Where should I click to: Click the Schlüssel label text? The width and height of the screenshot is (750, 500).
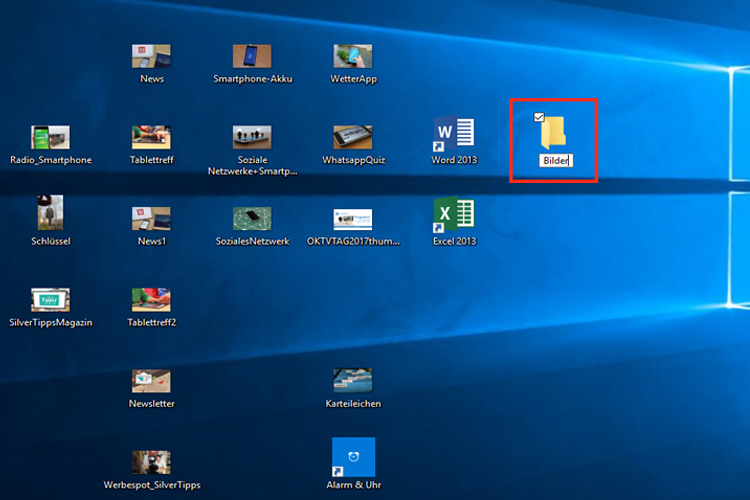(x=51, y=241)
